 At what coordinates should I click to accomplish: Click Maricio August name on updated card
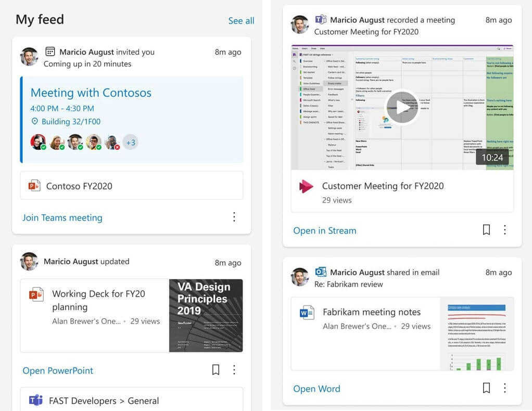[x=71, y=262]
